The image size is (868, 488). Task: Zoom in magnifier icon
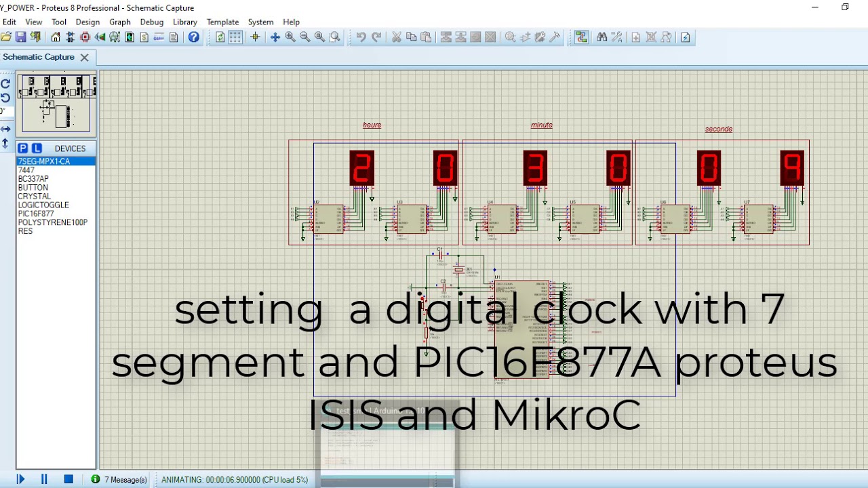click(x=290, y=37)
